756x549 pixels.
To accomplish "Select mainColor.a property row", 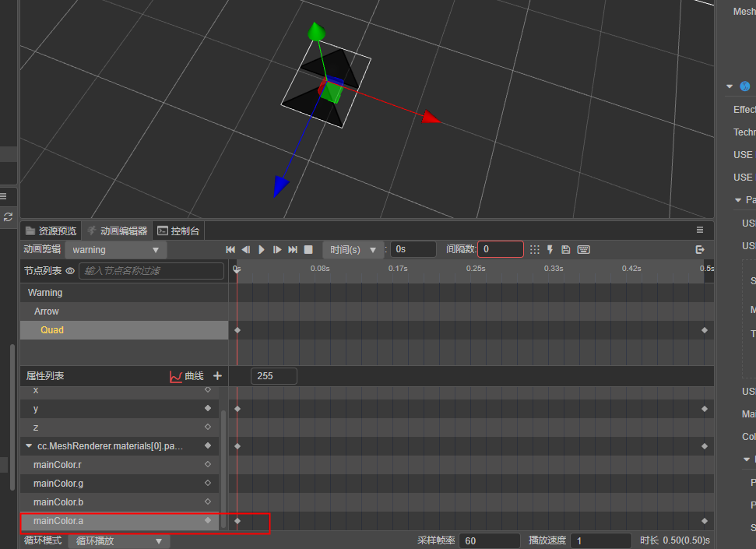I will [x=120, y=521].
